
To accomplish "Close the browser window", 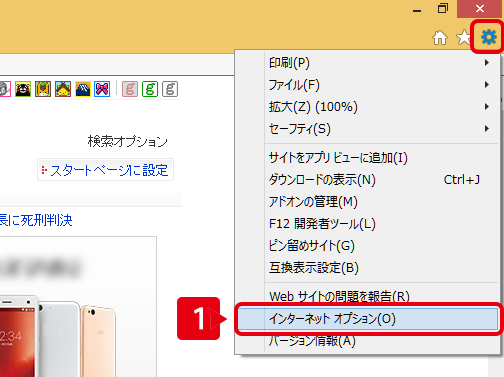I will pos(480,9).
